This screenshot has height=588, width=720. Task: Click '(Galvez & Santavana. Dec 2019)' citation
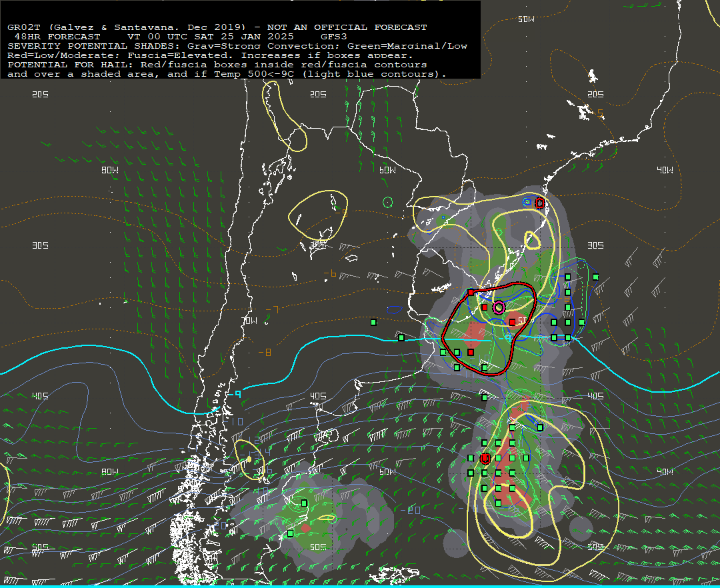[x=147, y=27]
